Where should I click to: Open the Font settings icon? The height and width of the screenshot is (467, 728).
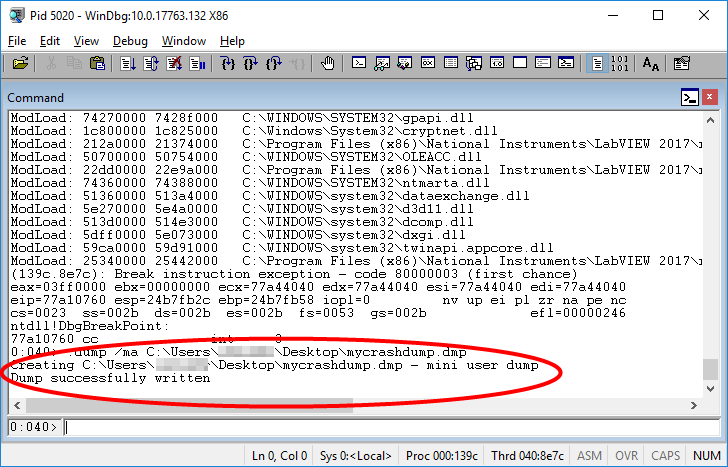651,64
